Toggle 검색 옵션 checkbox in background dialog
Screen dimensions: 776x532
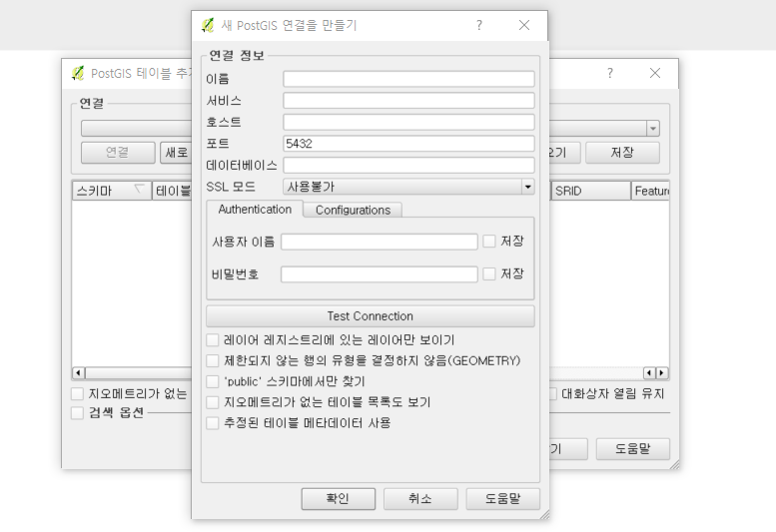pyautogui.click(x=77, y=413)
